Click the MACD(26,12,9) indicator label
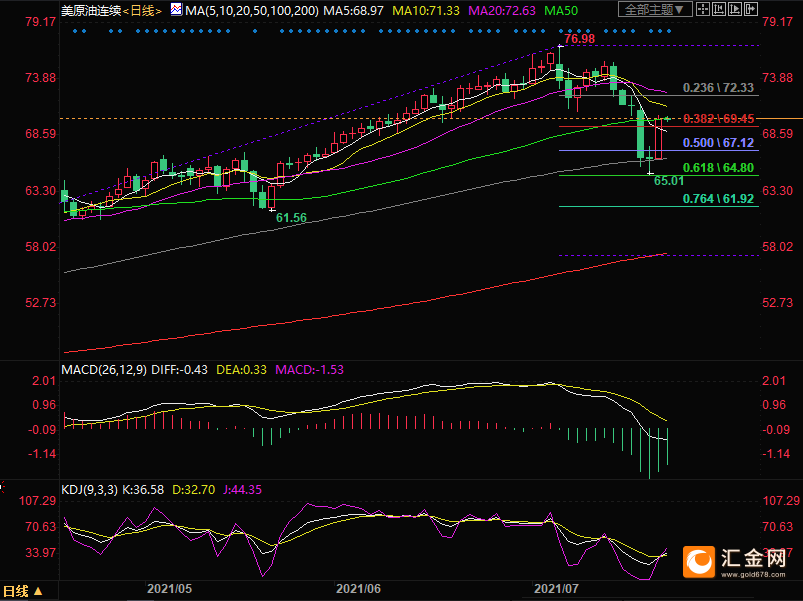803x601 pixels. (x=104, y=370)
